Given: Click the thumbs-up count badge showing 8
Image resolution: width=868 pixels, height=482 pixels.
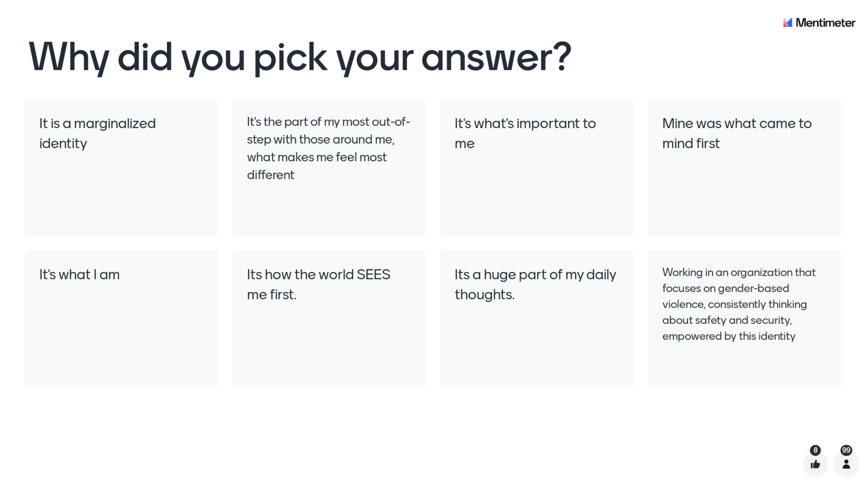Looking at the screenshot, I should (x=815, y=450).
